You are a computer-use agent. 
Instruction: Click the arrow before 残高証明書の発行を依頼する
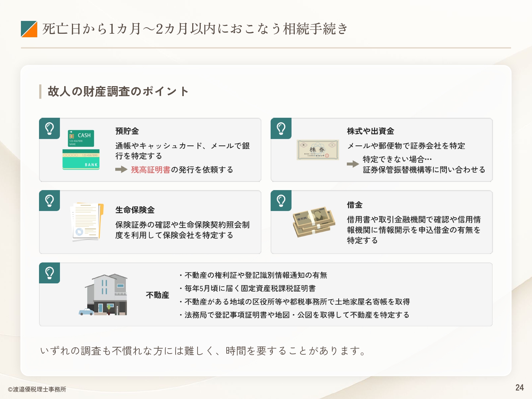(x=121, y=170)
